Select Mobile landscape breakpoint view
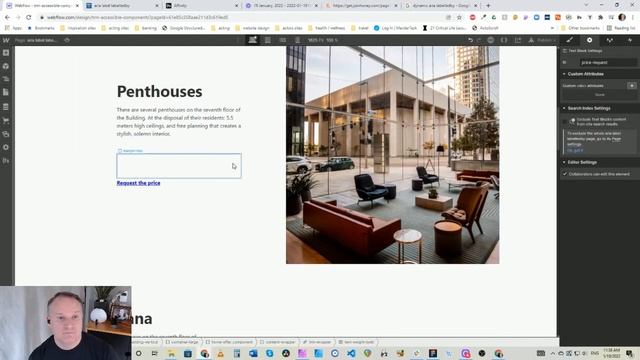The height and width of the screenshot is (360, 640). (x=282, y=40)
